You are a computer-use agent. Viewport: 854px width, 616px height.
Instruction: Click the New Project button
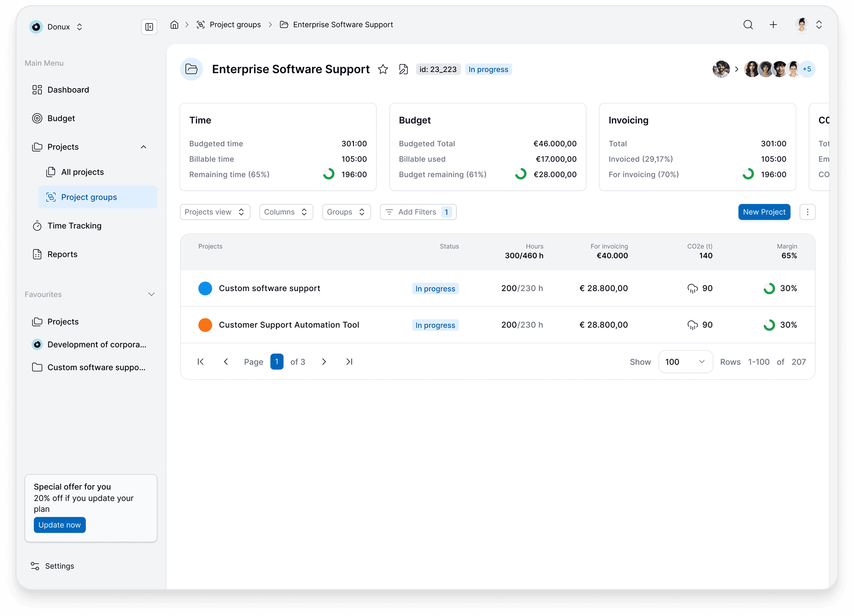coord(764,212)
